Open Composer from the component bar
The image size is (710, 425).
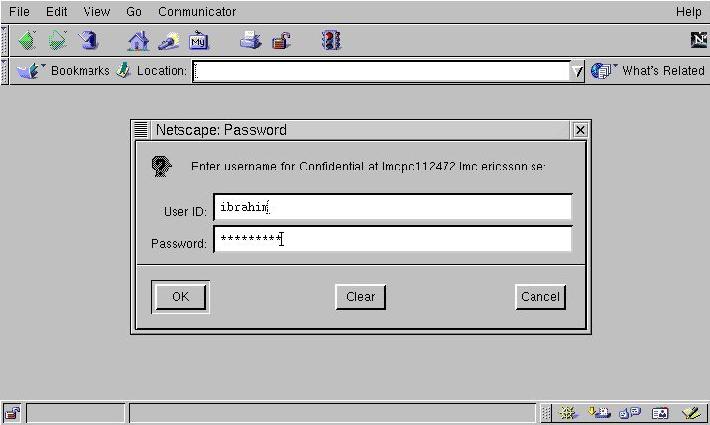[x=691, y=413]
